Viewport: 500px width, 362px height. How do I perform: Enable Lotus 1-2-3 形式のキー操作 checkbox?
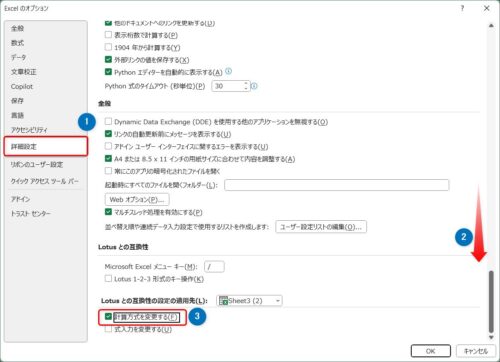[x=108, y=278]
